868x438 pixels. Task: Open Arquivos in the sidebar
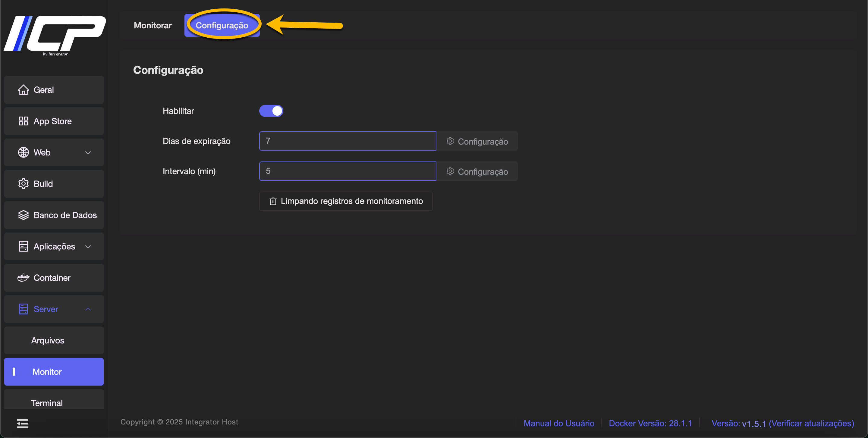[x=48, y=340]
